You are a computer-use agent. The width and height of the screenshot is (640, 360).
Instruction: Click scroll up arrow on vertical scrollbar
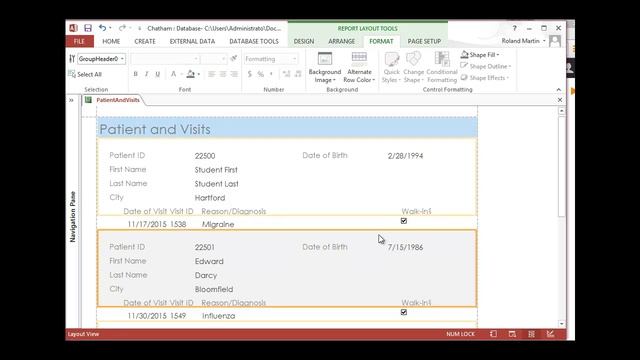[562, 111]
